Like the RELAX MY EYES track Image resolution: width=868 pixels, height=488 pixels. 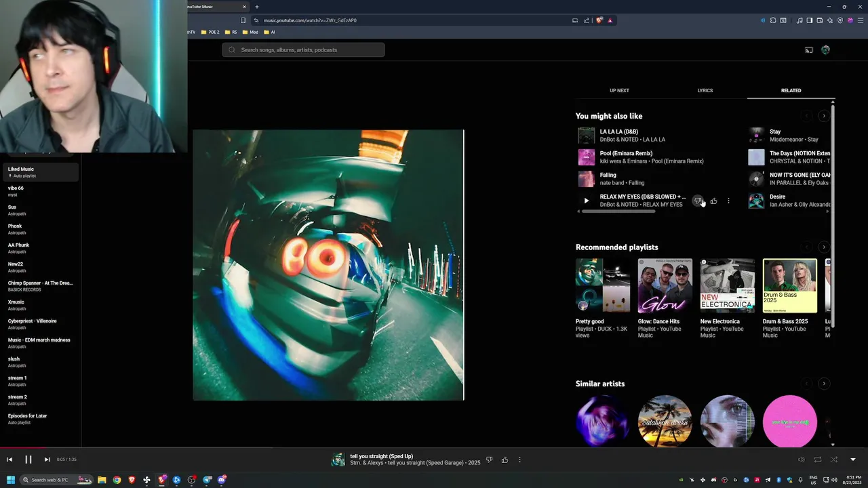[713, 201]
